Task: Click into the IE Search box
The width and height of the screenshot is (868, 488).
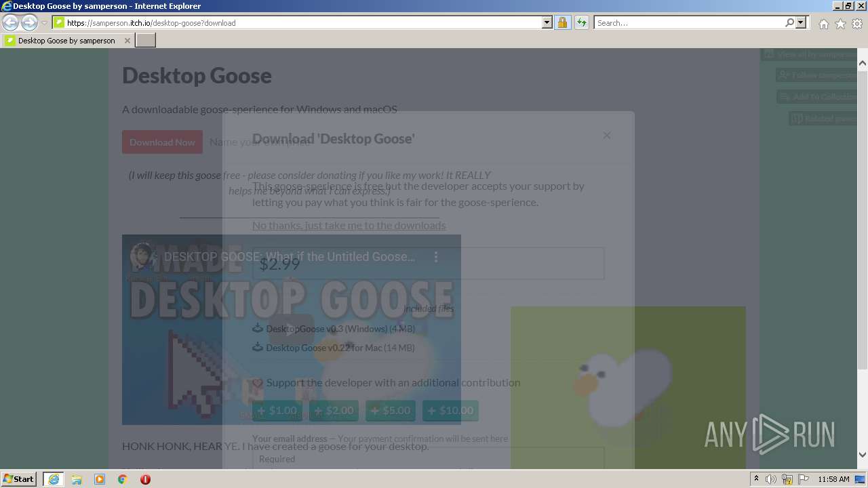Action: [x=688, y=22]
